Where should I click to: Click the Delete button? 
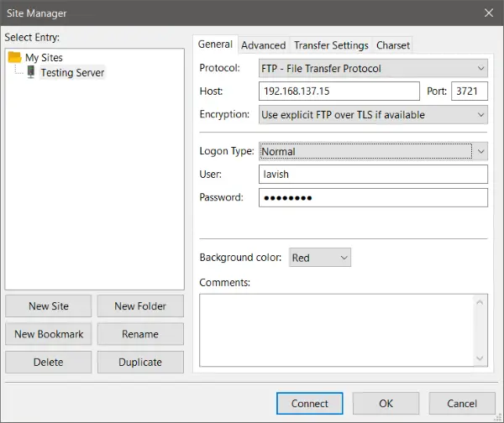click(x=49, y=362)
